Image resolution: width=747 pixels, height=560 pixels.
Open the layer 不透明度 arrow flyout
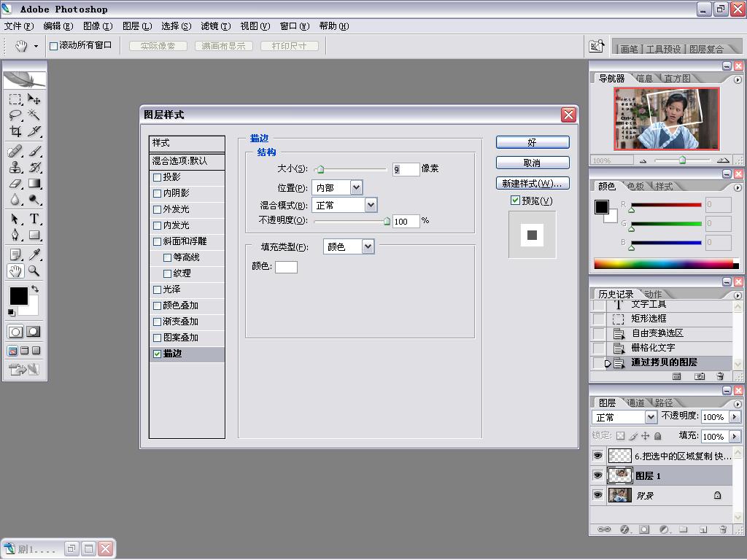[x=735, y=416]
